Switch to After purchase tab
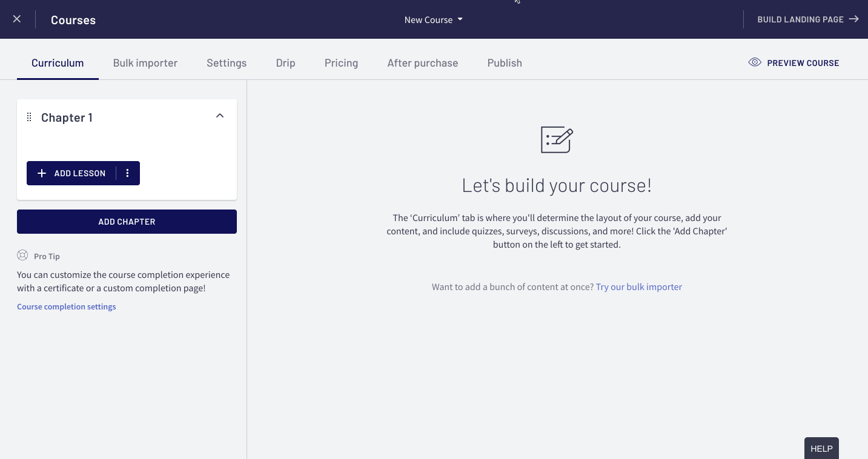Screen dimensions: 868x459 click(x=423, y=63)
